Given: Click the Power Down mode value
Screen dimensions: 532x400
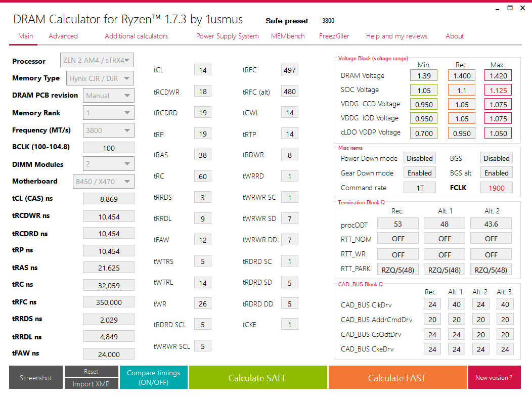Looking at the screenshot, I should click(420, 158).
